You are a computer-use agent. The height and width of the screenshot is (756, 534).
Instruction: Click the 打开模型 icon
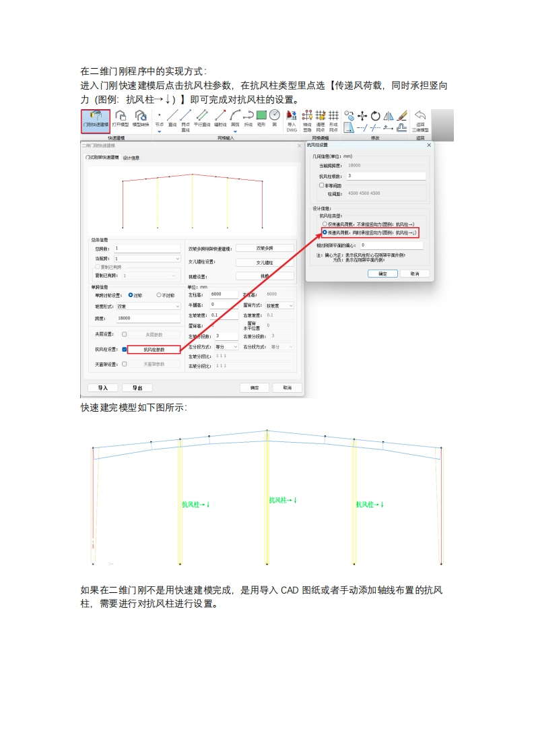120,119
